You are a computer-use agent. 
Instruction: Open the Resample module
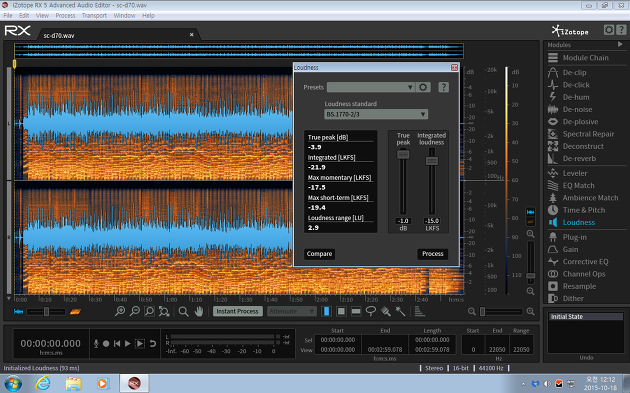tap(572, 286)
